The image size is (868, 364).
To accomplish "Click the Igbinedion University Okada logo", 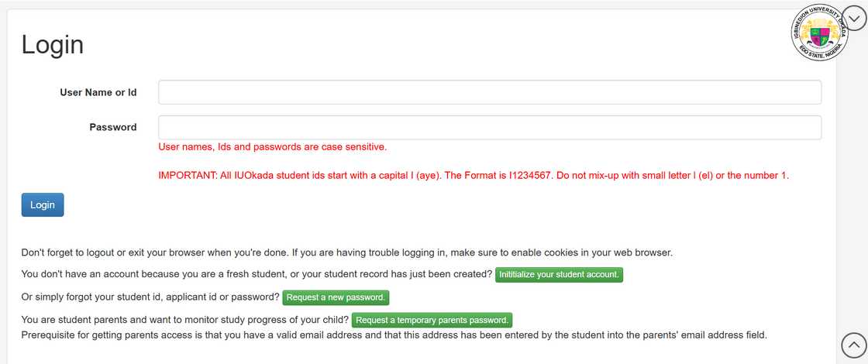I will tap(819, 33).
